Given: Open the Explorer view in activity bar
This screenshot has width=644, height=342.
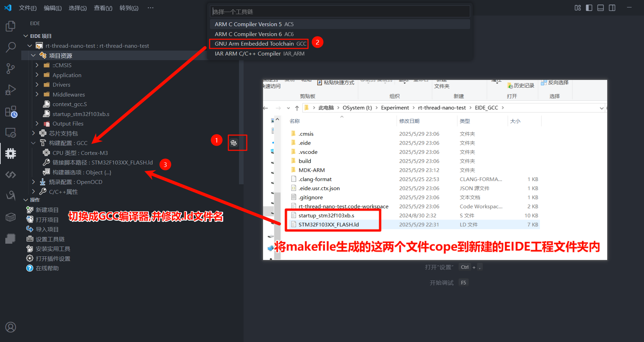Looking at the screenshot, I should click(x=11, y=26).
